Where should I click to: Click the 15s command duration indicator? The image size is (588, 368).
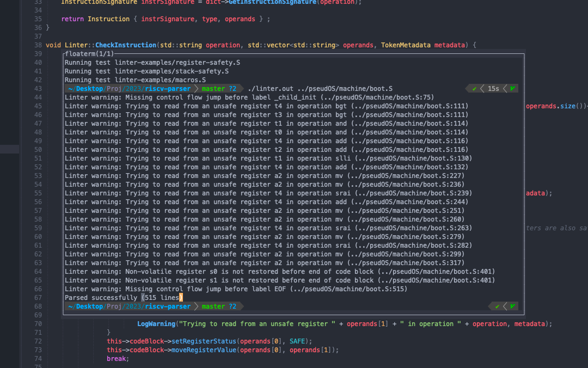pyautogui.click(x=493, y=88)
